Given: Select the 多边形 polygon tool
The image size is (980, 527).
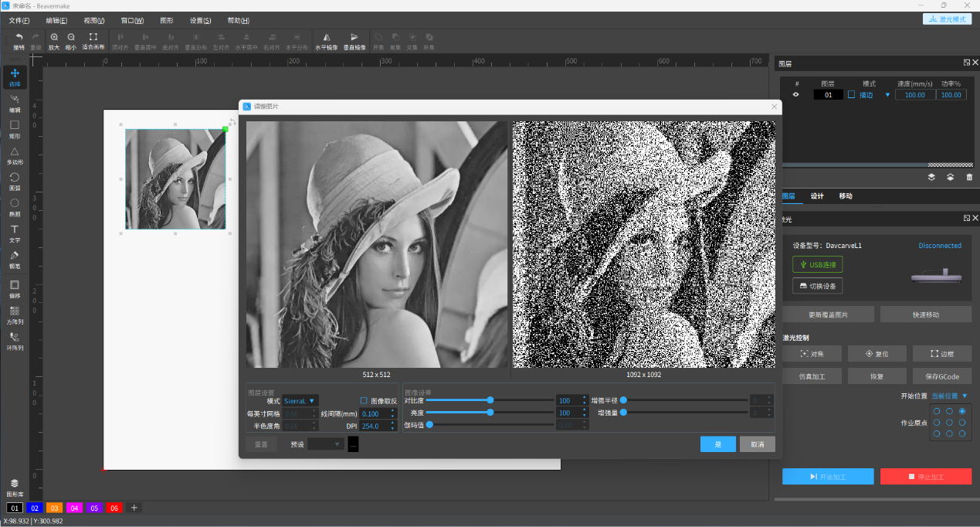Looking at the screenshot, I should click(x=15, y=155).
